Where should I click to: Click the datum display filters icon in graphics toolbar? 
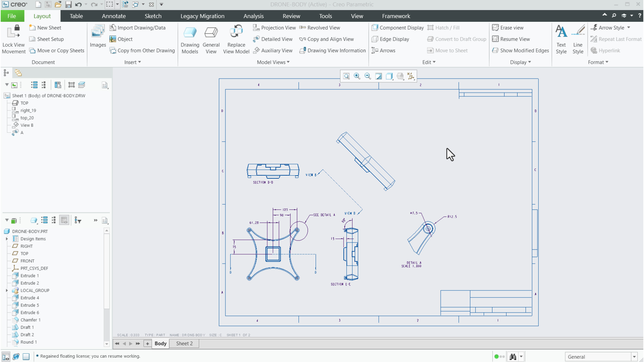411,76
